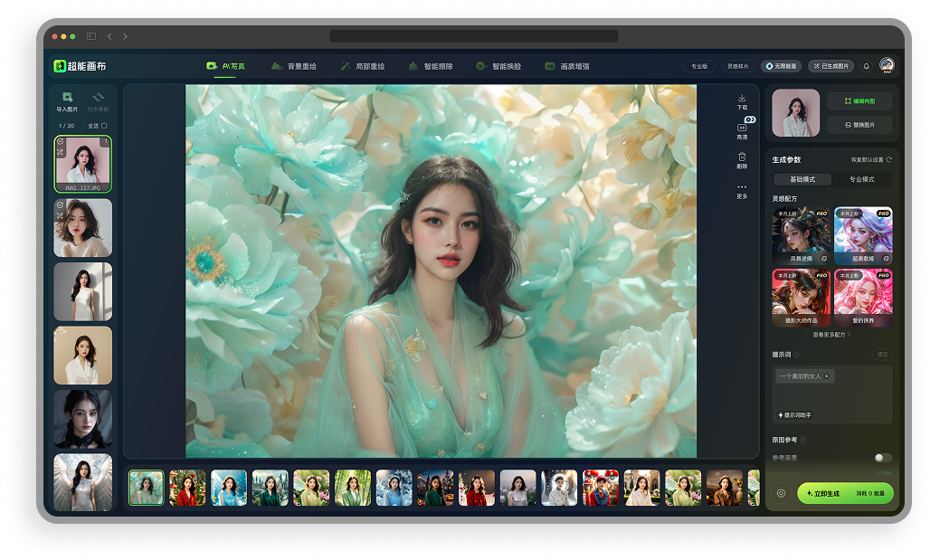Click the reset icon beside 恢复默认设置
This screenshot has width=930, height=560.
888,159
